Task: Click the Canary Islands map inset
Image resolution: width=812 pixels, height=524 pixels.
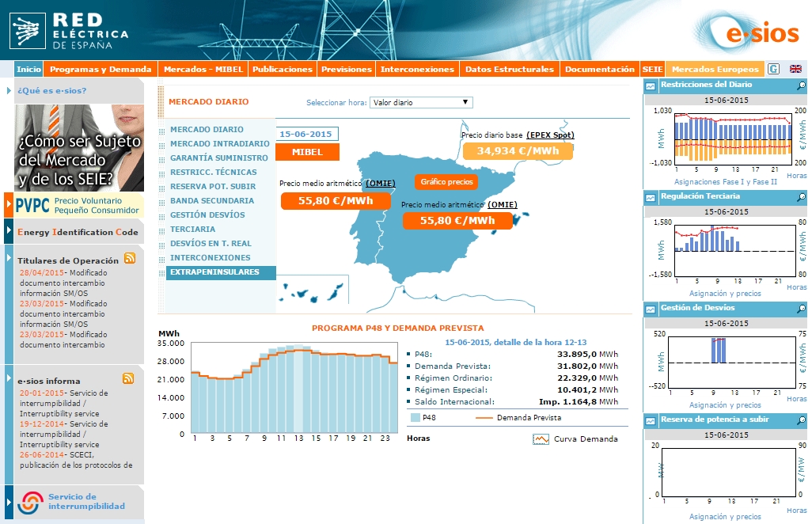Action: point(313,290)
